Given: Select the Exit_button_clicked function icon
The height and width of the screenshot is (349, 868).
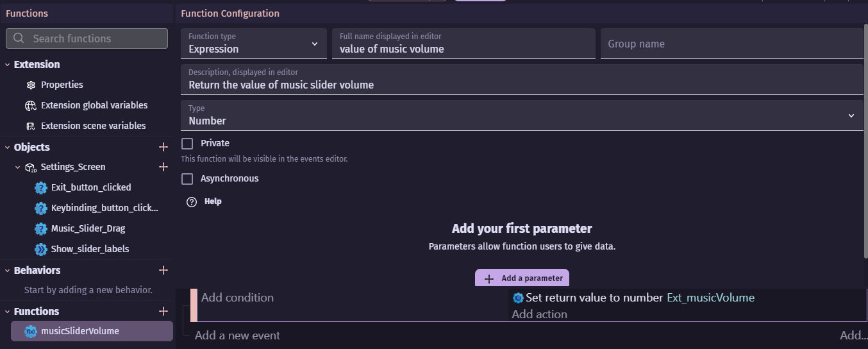Looking at the screenshot, I should 40,187.
